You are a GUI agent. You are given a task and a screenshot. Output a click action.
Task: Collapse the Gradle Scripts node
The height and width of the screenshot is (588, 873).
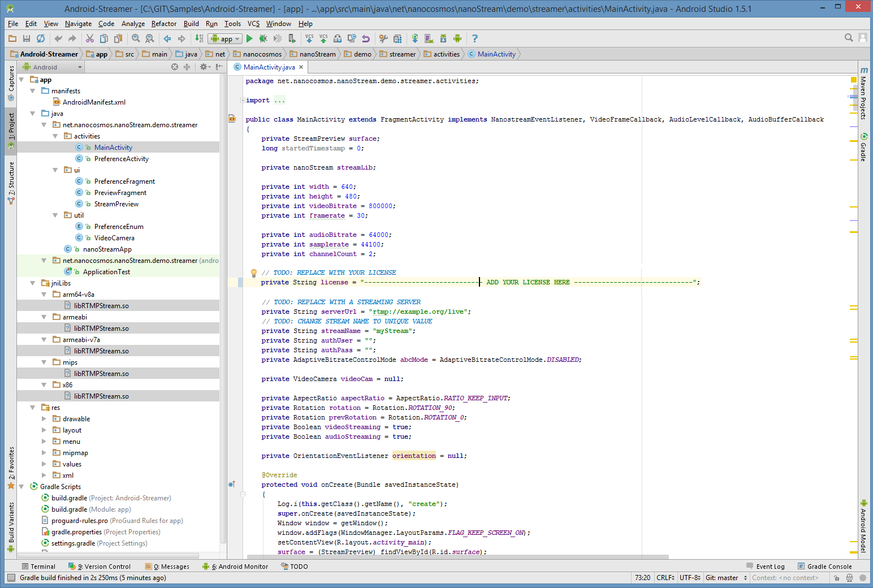[21, 486]
